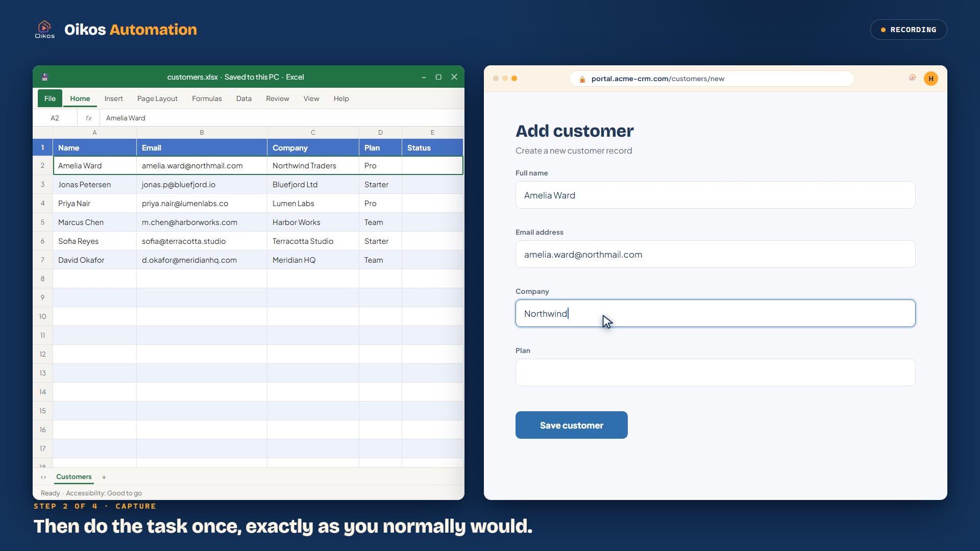Open the File tab in Excel
980x551 pixels.
point(50,98)
